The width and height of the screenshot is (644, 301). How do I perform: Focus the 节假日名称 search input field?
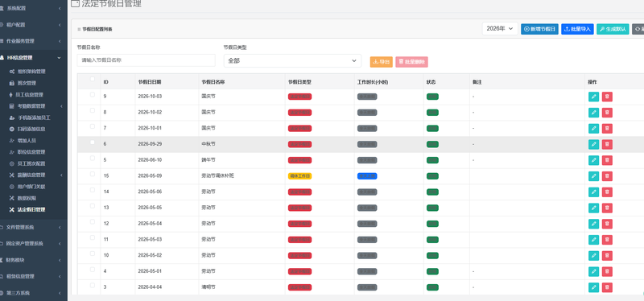click(147, 60)
